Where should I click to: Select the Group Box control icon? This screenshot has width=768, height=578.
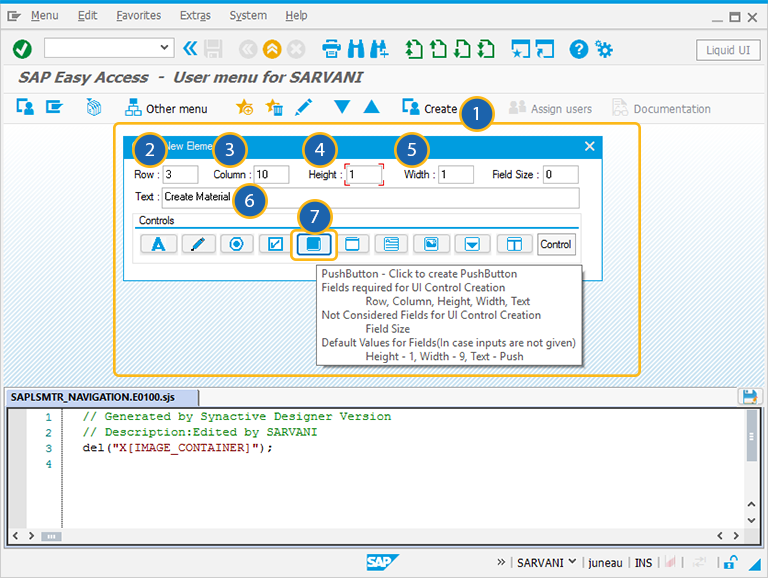coord(353,244)
